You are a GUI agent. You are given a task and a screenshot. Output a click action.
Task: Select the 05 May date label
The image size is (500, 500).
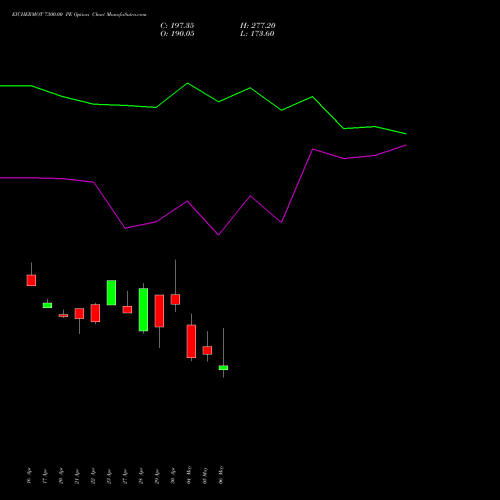tap(205, 475)
